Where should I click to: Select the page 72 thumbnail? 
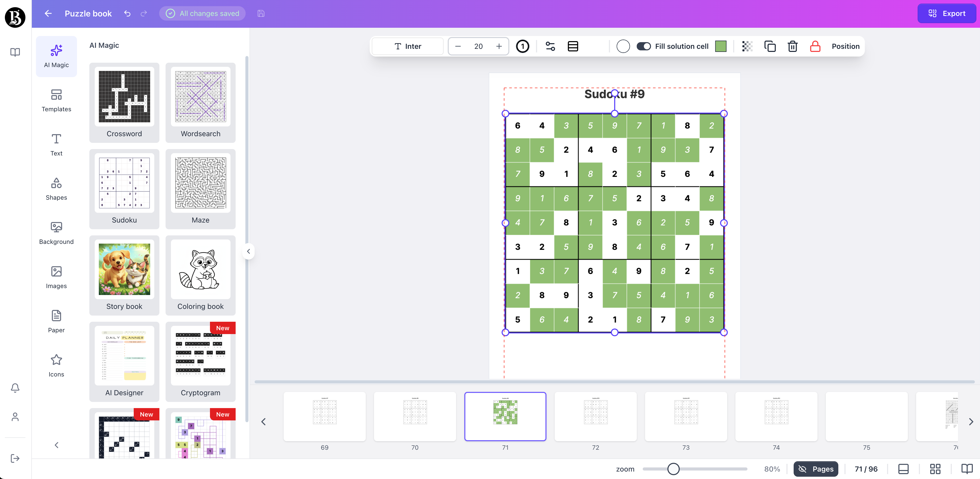click(x=595, y=417)
